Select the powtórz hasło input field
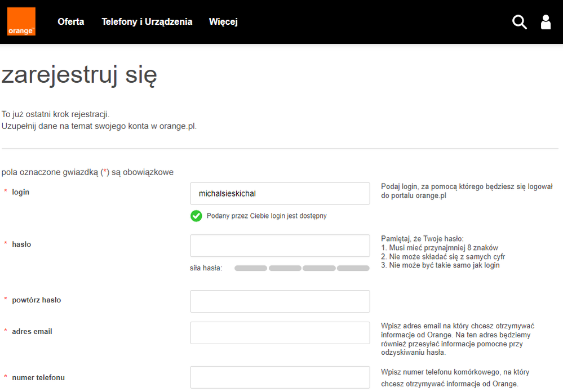 (280, 301)
